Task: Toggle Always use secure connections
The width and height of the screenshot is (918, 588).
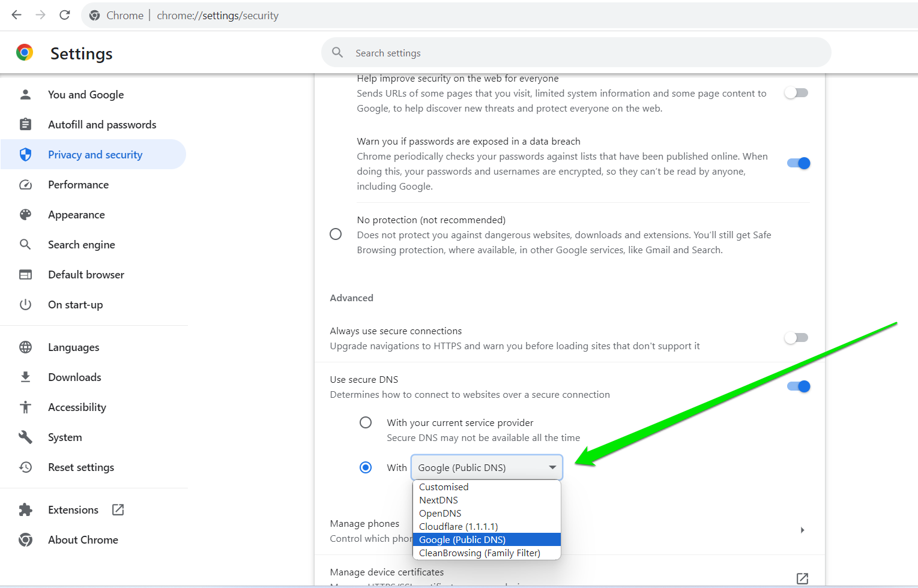Action: point(797,338)
